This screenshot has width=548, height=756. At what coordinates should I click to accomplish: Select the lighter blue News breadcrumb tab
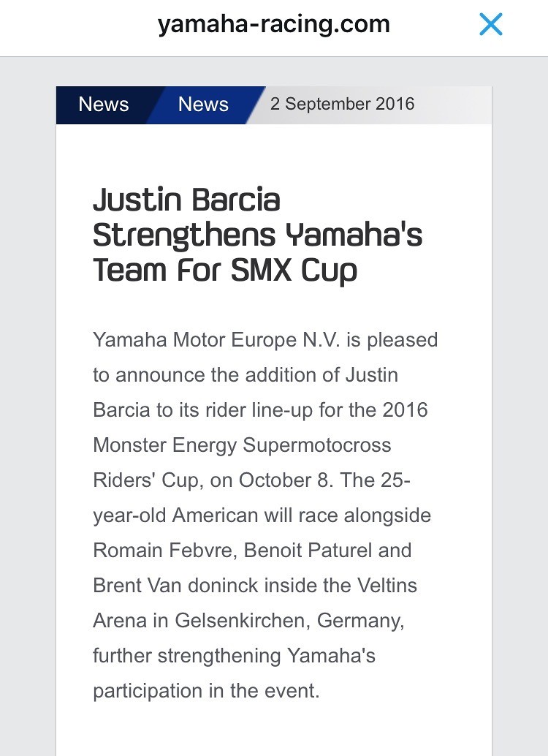(203, 104)
